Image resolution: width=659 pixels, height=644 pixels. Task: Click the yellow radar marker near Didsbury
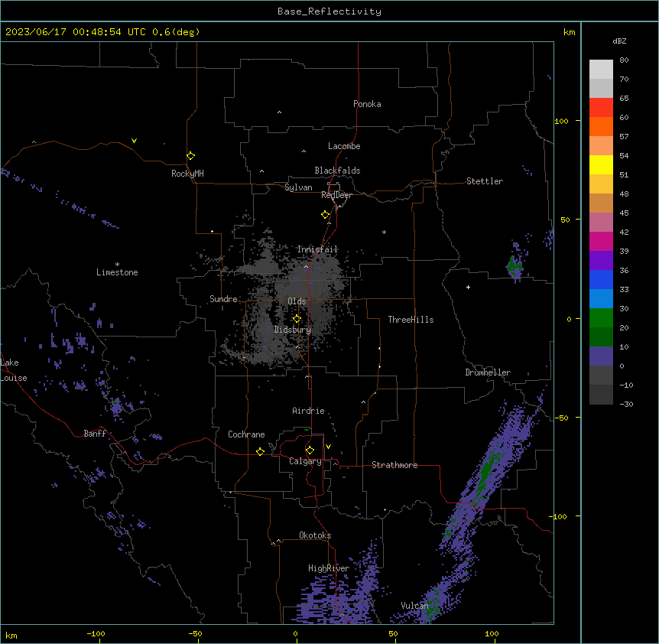(297, 319)
